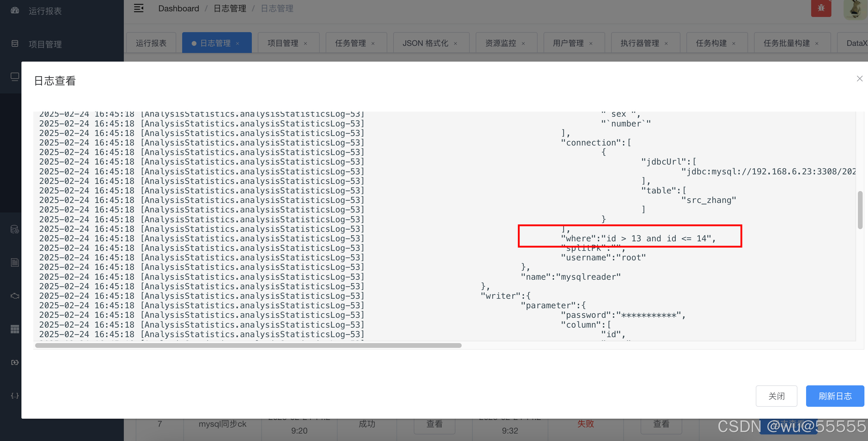Click the red bug icon in header
This screenshot has width=868, height=441.
tap(821, 8)
